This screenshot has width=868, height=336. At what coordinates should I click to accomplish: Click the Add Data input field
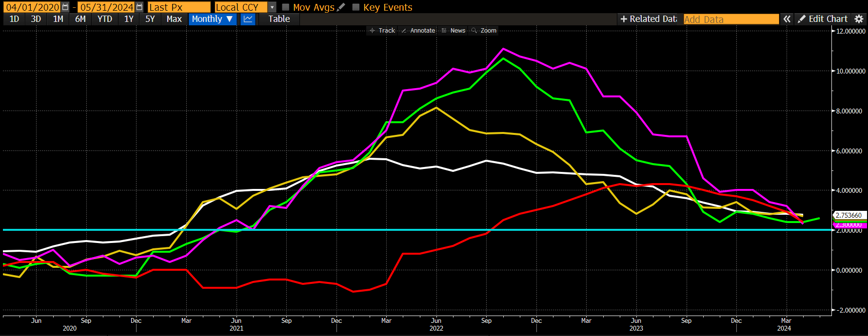point(731,19)
